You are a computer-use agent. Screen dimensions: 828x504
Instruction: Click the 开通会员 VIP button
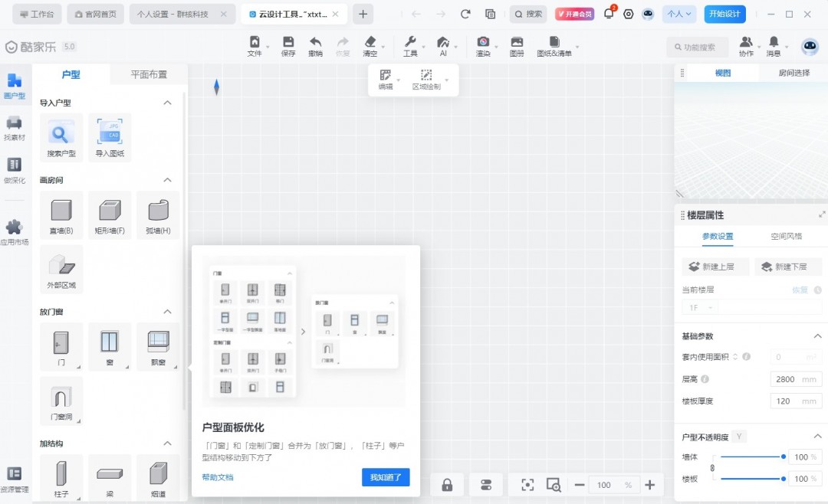(x=574, y=15)
